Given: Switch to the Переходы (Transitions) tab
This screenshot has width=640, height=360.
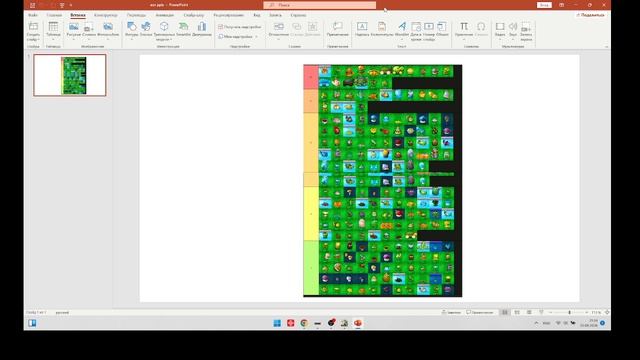Looking at the screenshot, I should (x=136, y=15).
